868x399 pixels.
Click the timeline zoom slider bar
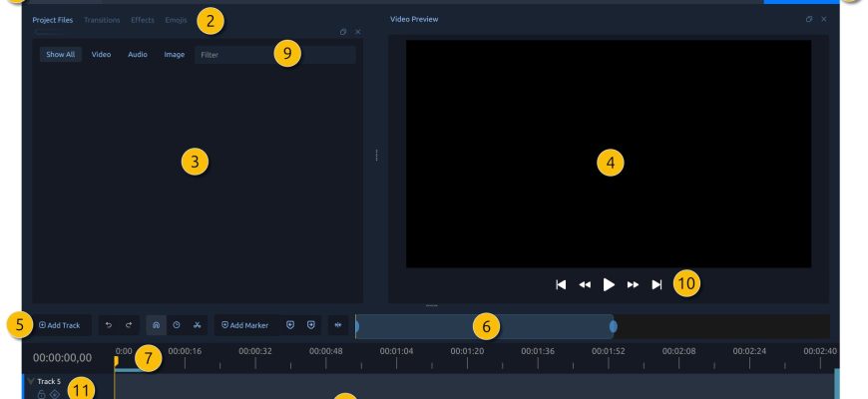click(x=484, y=326)
